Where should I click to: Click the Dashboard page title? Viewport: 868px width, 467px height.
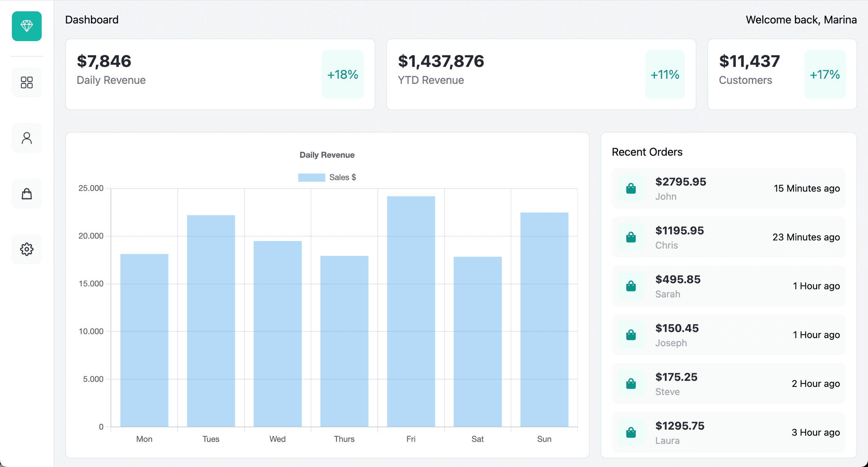(92, 20)
